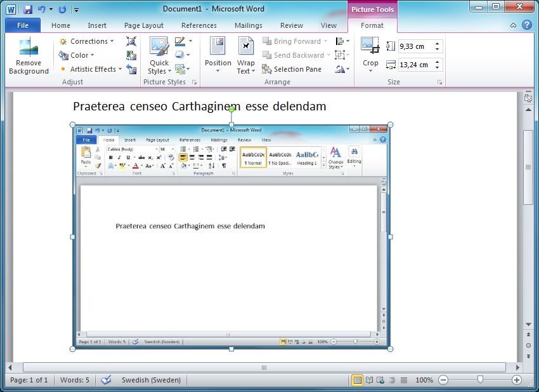Click the Compress Pictures icon
The height and width of the screenshot is (392, 539).
click(x=131, y=41)
